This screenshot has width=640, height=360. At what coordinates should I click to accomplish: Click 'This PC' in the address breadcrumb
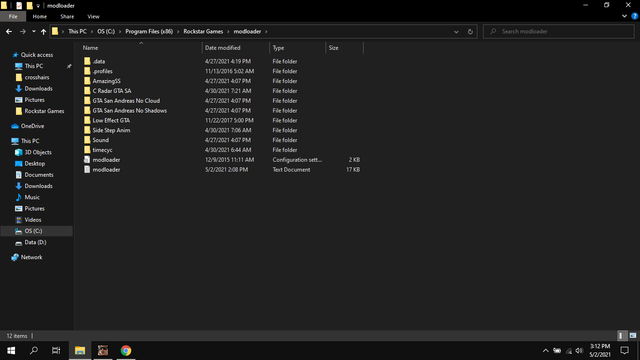[x=77, y=31]
